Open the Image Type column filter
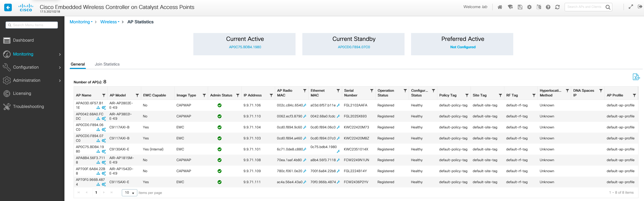This screenshot has width=644, height=201. point(204,95)
